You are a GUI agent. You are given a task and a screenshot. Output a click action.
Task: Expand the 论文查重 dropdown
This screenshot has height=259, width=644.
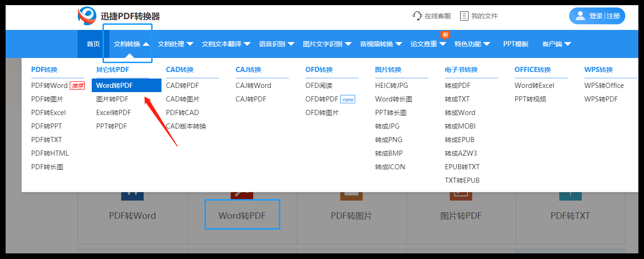pyautogui.click(x=428, y=44)
